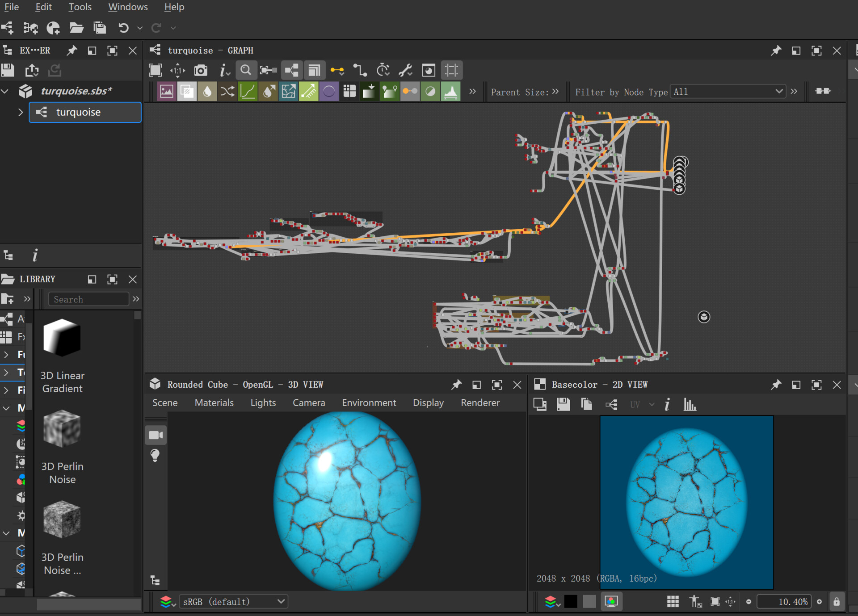Click the camera snapshot icon in graph toolbar
Screen dimensions: 858x616
[201, 71]
